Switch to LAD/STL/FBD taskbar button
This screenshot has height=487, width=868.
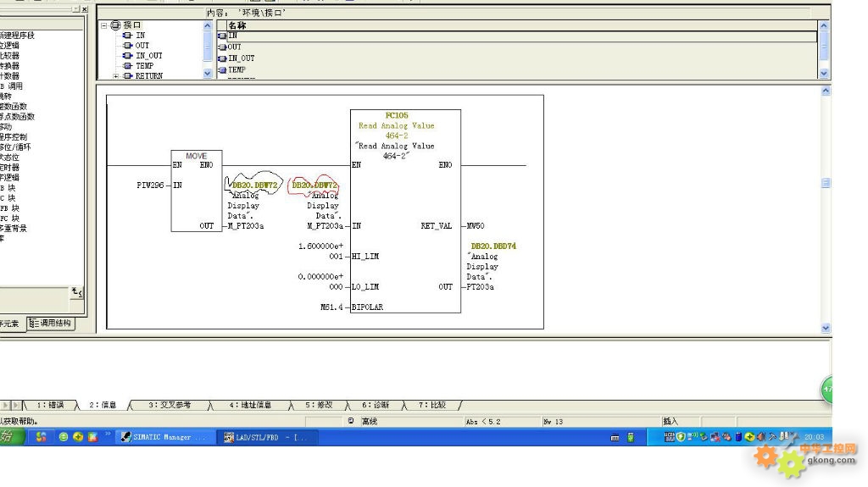[269, 437]
